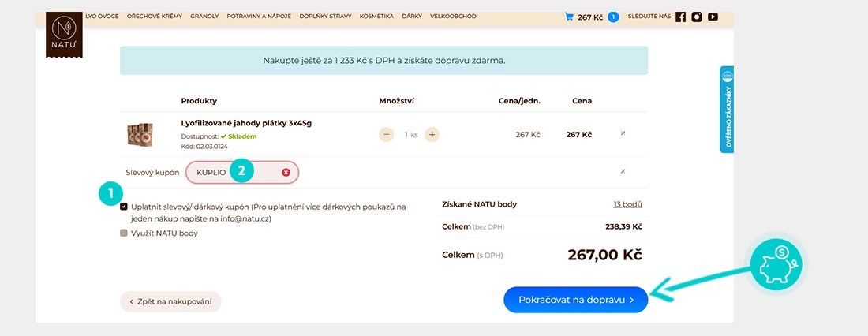Open the 13 bodů points link
Viewport: 868px width, 336px height.
click(x=628, y=204)
